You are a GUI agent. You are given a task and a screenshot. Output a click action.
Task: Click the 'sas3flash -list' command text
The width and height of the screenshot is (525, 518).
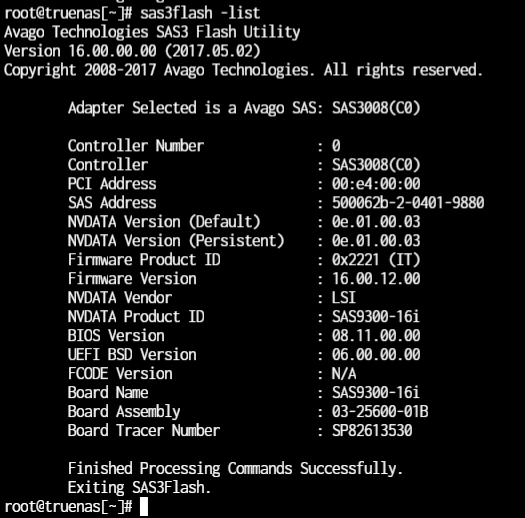200,13
